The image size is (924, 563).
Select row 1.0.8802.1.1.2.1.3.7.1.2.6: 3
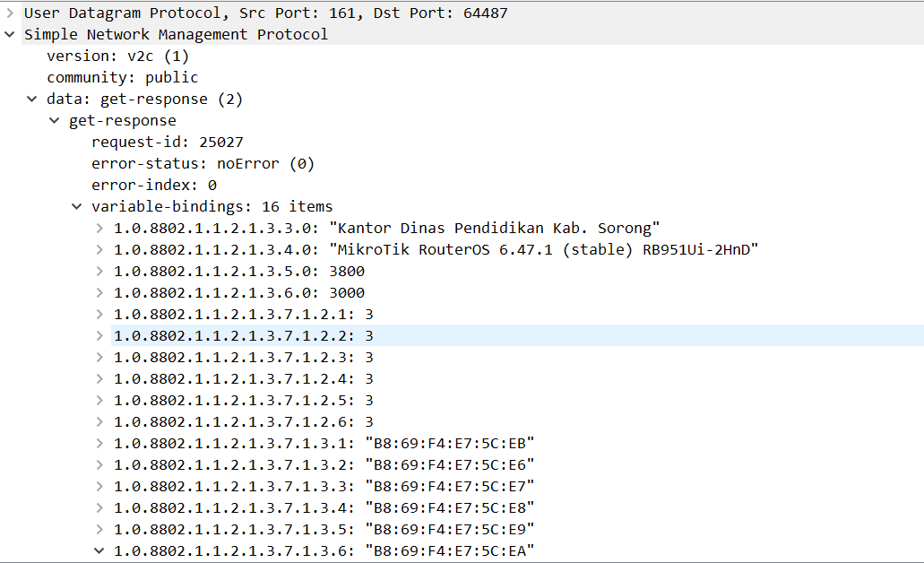244,421
